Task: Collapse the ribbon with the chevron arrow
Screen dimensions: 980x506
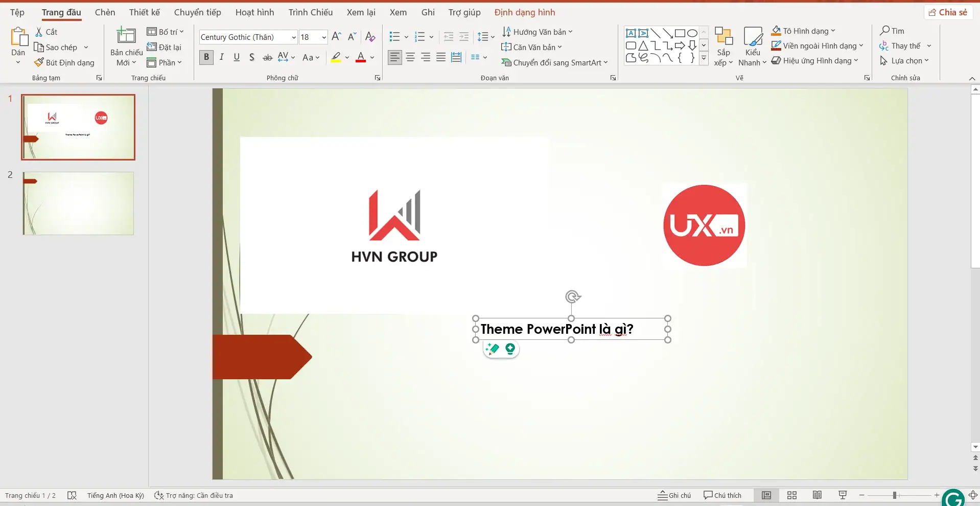Action: pyautogui.click(x=972, y=78)
